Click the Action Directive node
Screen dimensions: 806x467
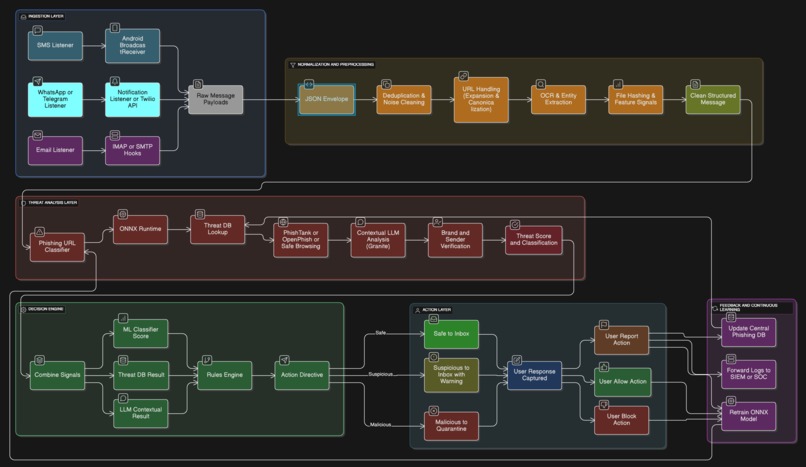click(302, 375)
